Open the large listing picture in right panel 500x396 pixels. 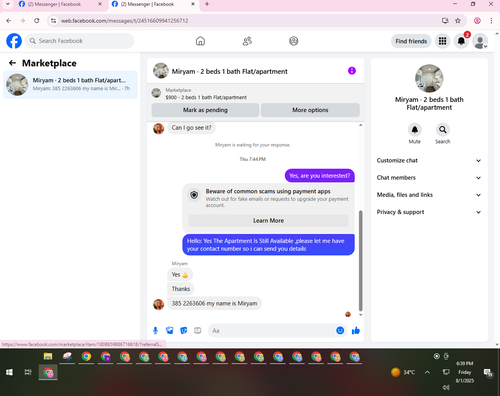[429, 78]
